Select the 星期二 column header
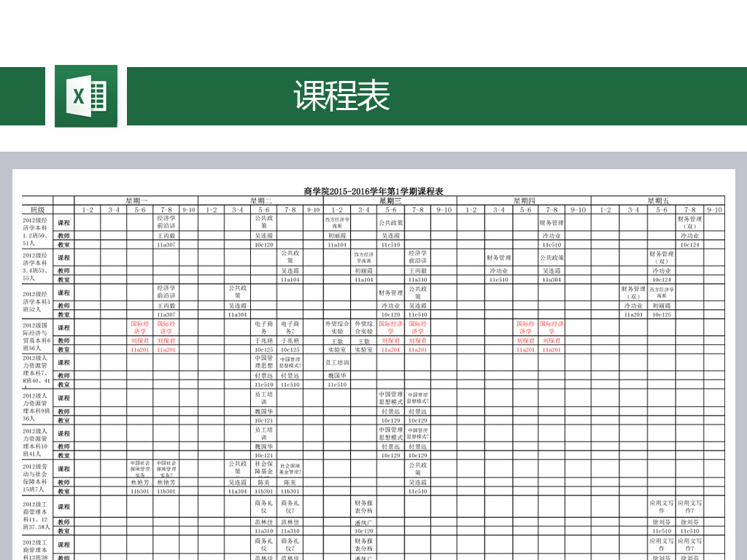Viewport: 747px width, 560px height. [x=261, y=201]
